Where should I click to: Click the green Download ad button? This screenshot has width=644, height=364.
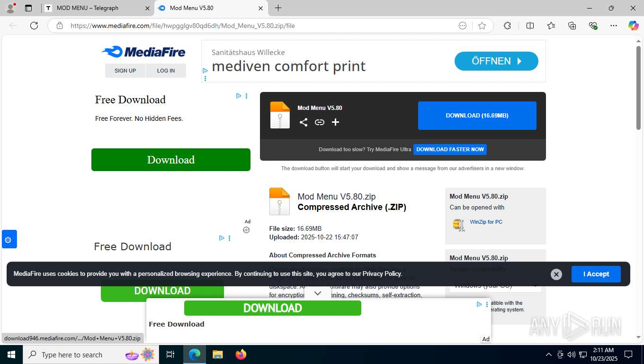[171, 160]
